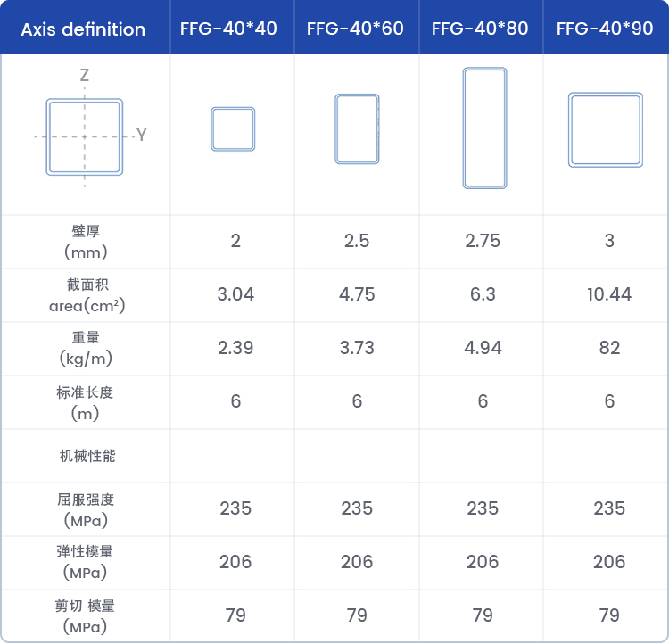Click the 屈服强度 (MPa) row label

(86, 510)
